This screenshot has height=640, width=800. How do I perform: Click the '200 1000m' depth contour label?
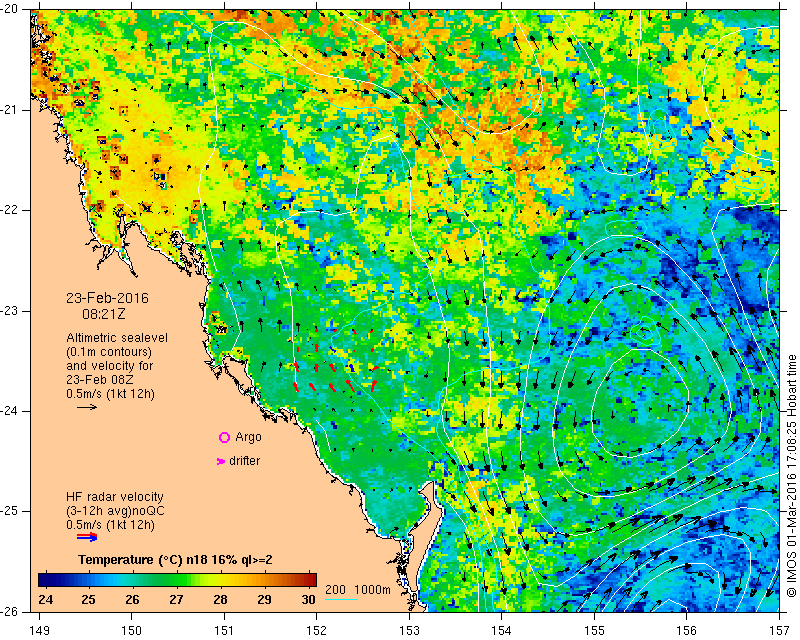point(358,590)
